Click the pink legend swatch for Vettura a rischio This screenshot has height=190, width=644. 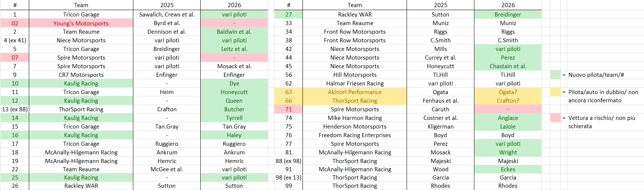[x=555, y=118]
